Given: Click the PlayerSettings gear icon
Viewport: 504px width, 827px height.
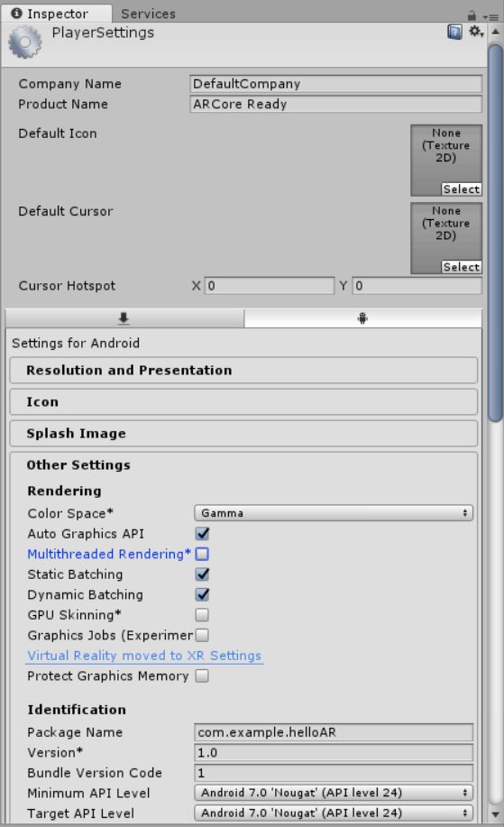Looking at the screenshot, I should point(24,42).
